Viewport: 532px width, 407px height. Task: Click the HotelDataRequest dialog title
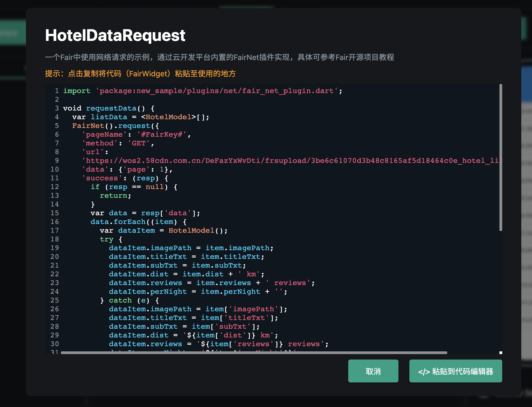(115, 35)
